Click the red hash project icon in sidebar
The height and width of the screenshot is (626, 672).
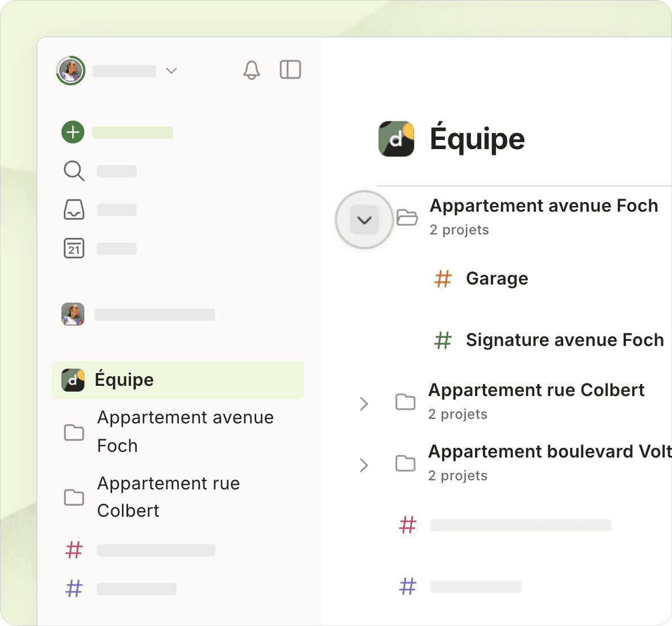74,550
